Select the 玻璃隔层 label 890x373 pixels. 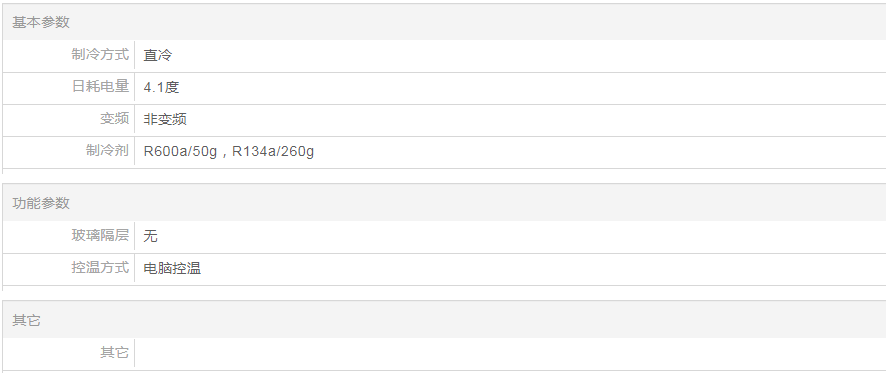100,235
